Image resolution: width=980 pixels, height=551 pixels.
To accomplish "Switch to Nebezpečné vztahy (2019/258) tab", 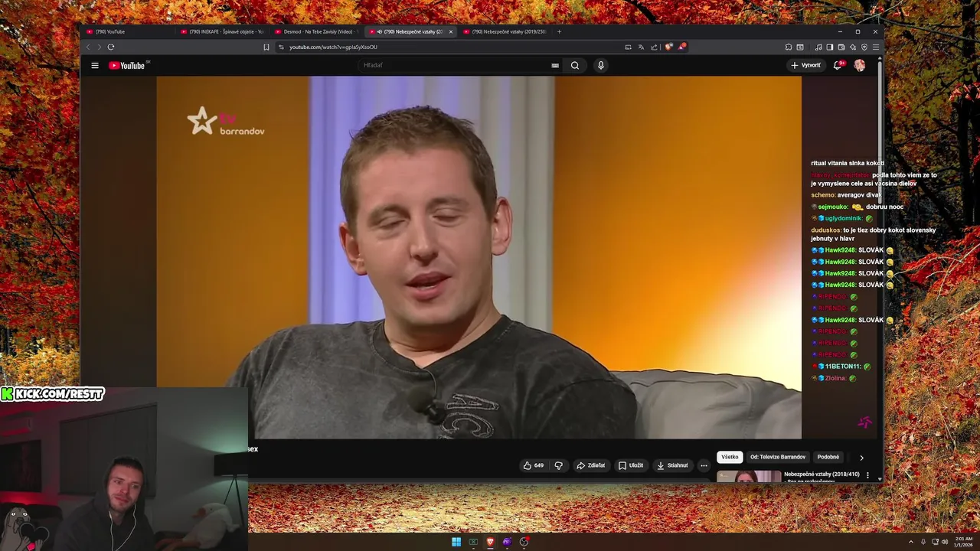I will [x=505, y=31].
